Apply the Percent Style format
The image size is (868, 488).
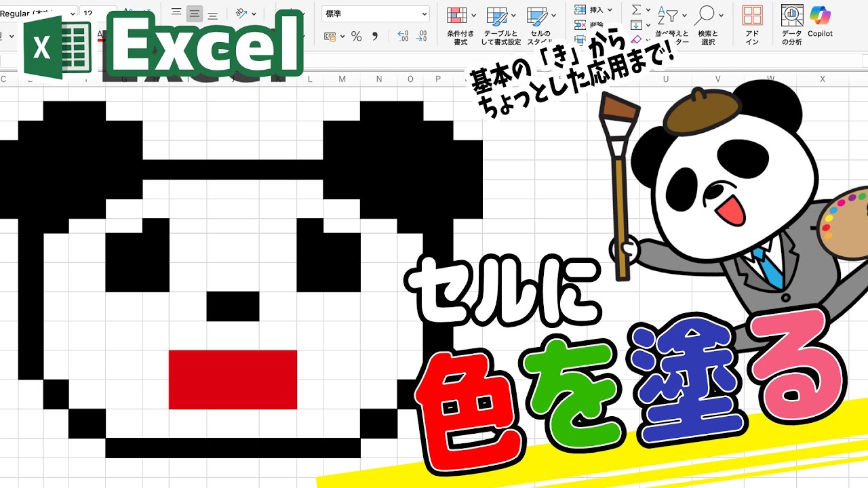(357, 37)
